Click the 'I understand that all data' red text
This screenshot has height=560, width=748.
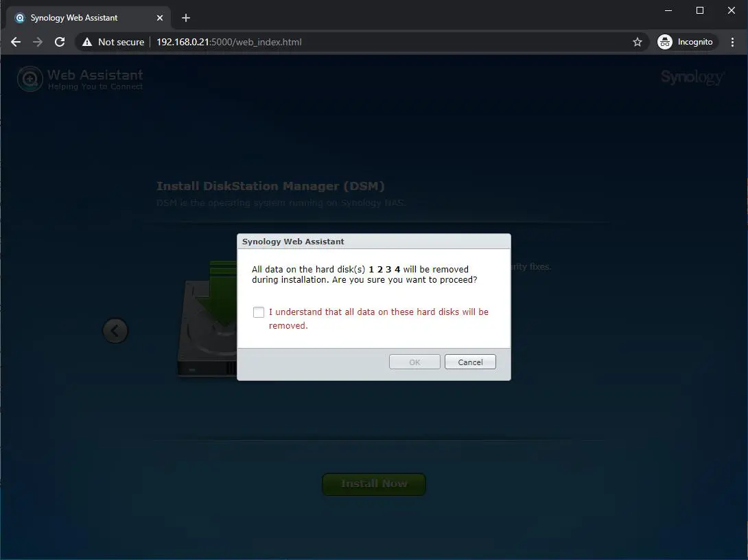pos(378,318)
